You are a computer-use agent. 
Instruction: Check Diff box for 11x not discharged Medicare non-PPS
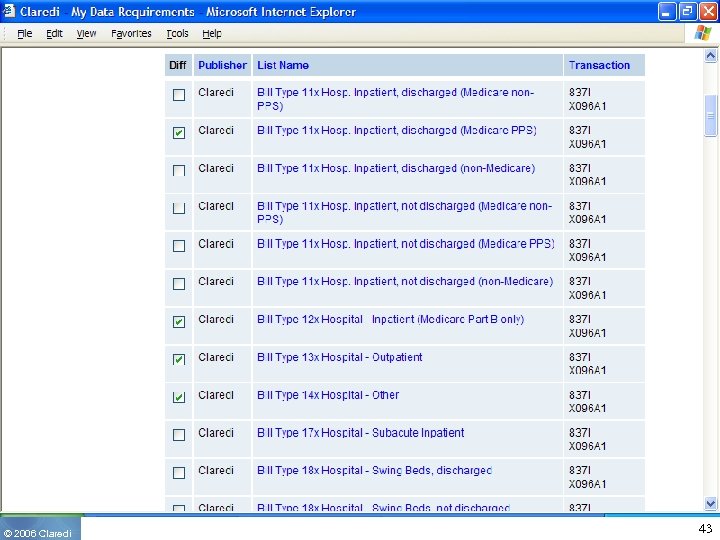point(179,208)
